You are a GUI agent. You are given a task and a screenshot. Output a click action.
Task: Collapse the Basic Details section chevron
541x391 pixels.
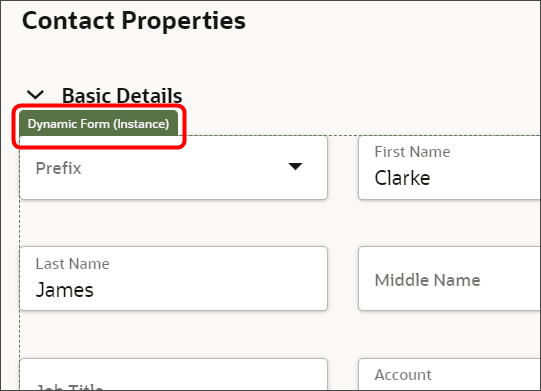(36, 95)
